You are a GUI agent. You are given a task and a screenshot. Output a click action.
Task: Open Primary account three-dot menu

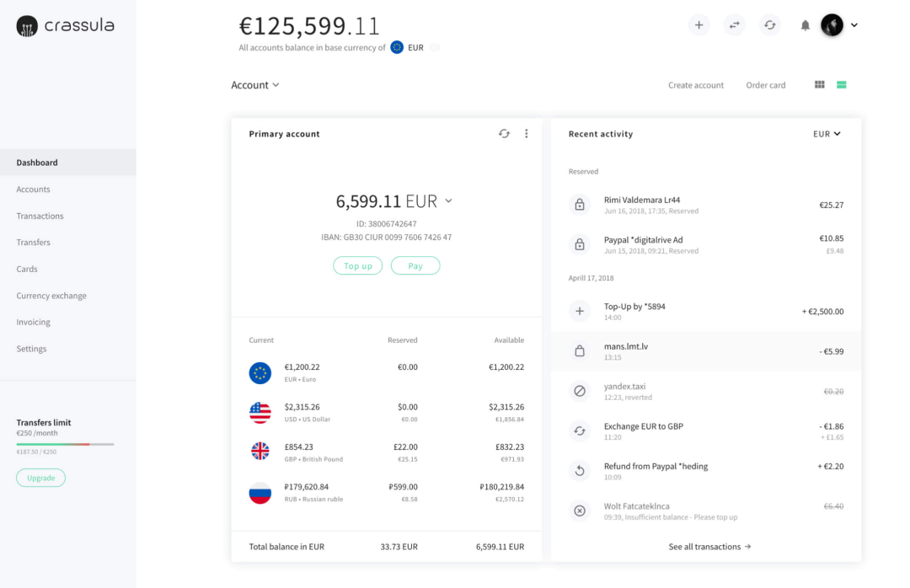click(x=527, y=134)
